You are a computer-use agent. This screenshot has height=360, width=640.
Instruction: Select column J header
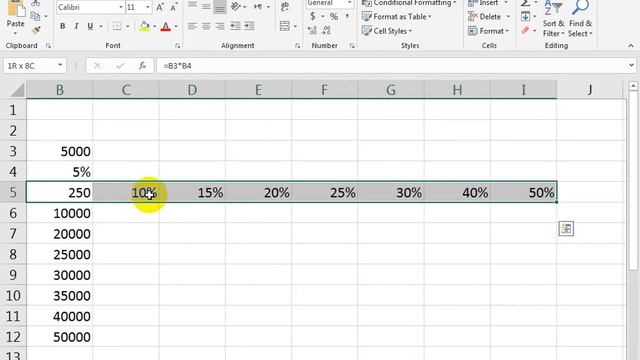(590, 90)
